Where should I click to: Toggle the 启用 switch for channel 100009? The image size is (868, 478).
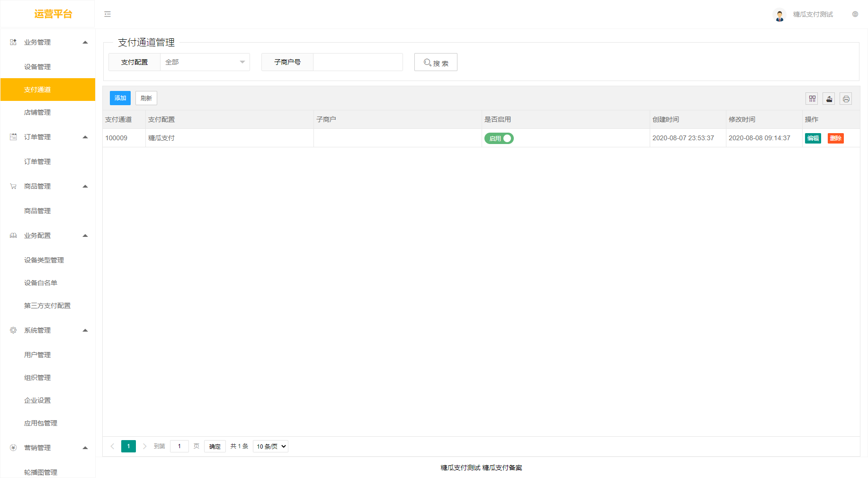(499, 138)
